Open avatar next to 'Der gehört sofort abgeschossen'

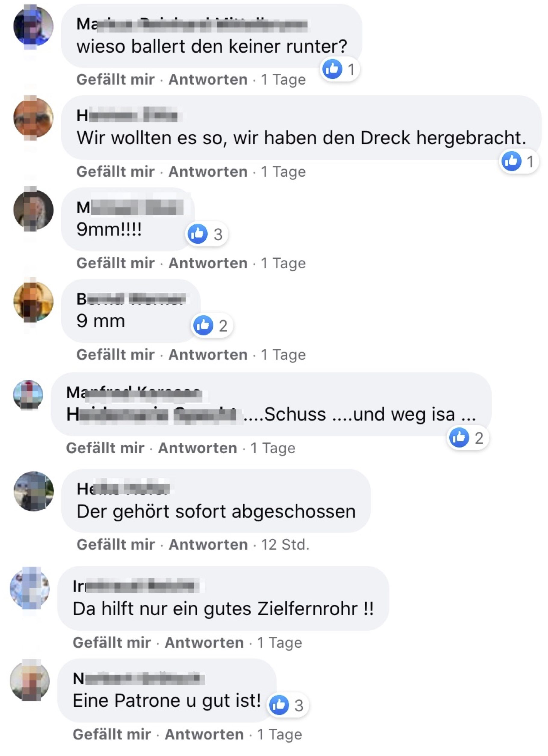pyautogui.click(x=33, y=491)
